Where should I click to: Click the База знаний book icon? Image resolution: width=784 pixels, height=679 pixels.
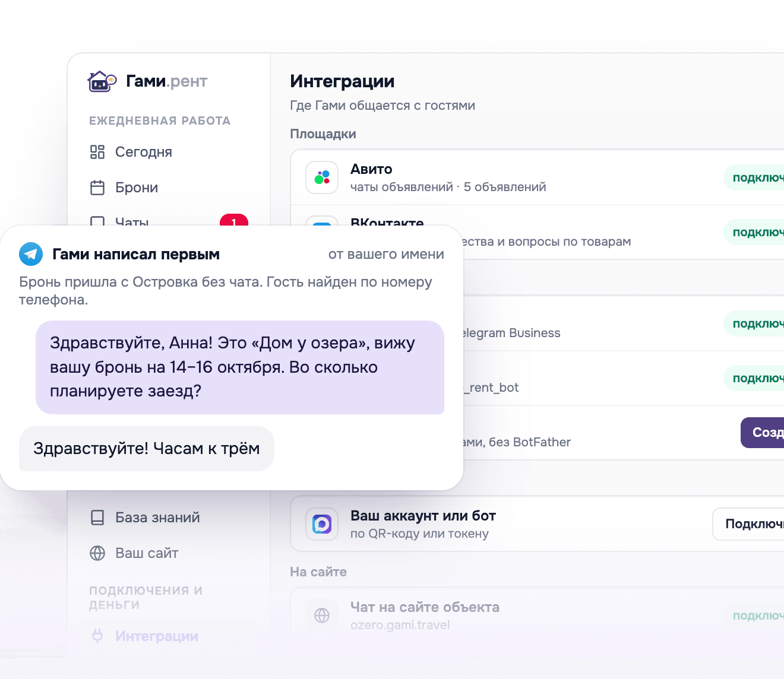click(97, 518)
